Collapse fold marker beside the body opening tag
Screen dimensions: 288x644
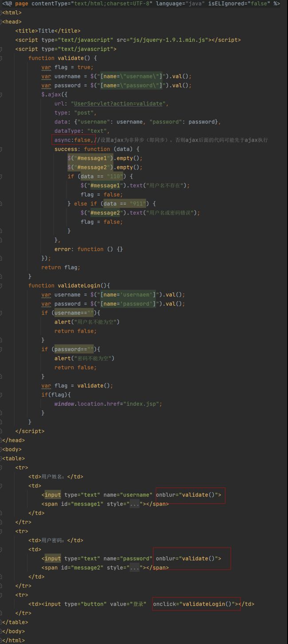(1, 449)
